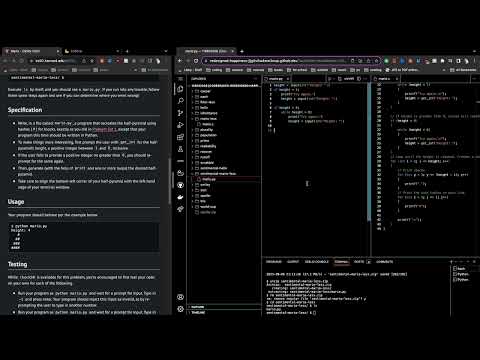Viewport: 480px width, 360px height.
Task: Switch to the mario.py editor tab
Action: tap(276, 79)
